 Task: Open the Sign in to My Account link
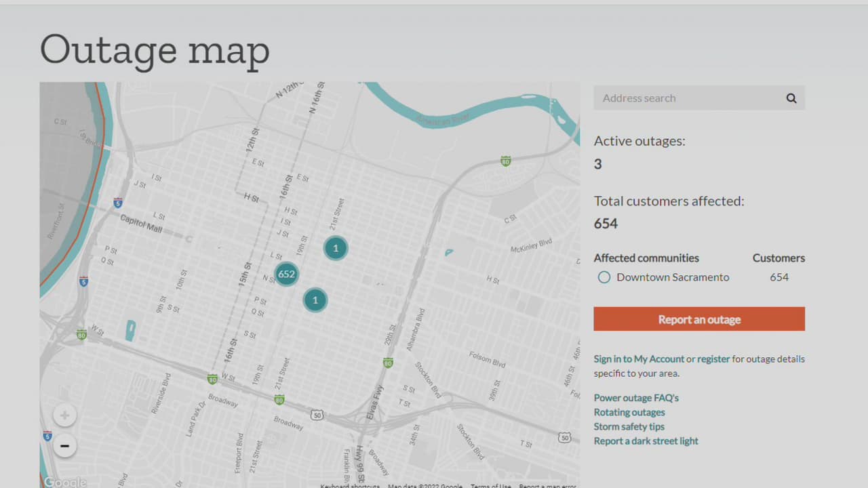[x=639, y=359]
